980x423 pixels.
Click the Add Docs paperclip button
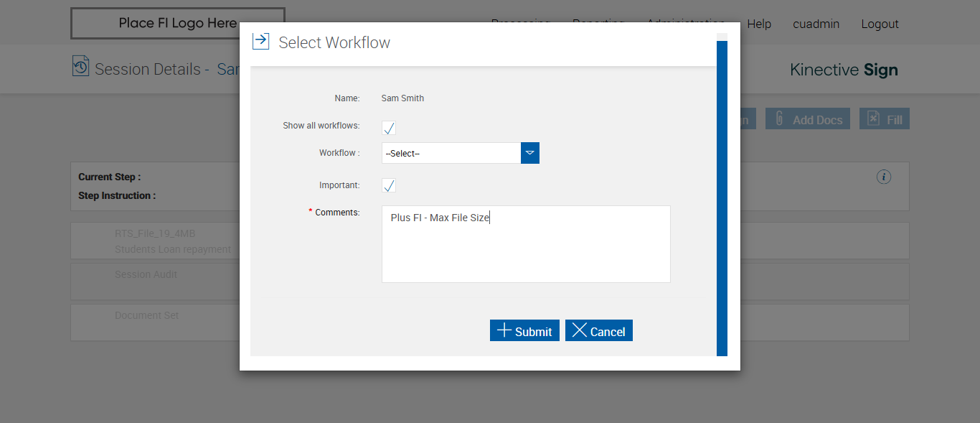click(x=808, y=119)
